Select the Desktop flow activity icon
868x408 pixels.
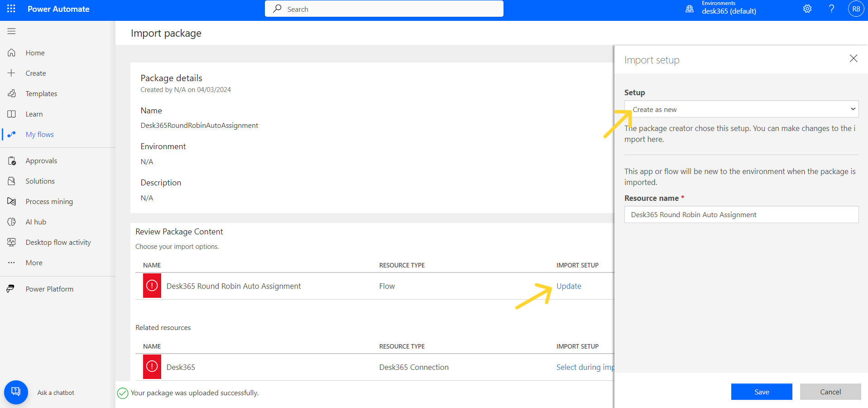click(11, 242)
